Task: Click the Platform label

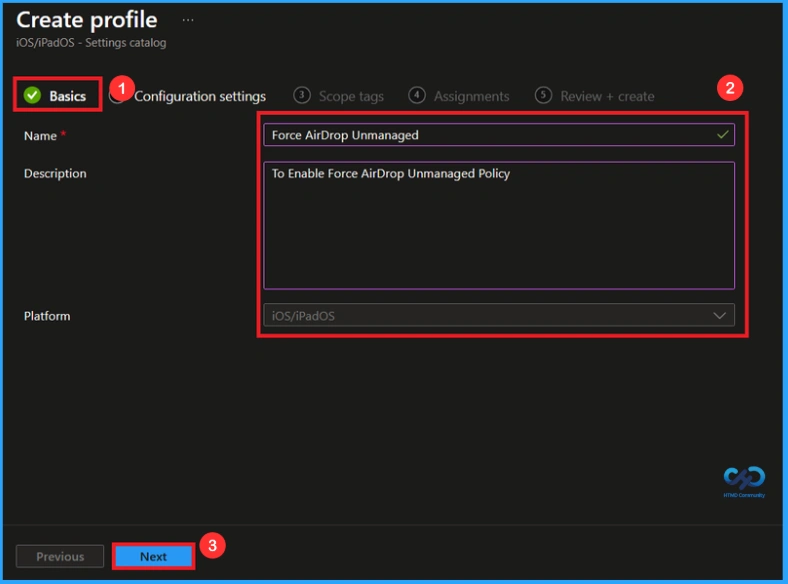Action: [47, 316]
